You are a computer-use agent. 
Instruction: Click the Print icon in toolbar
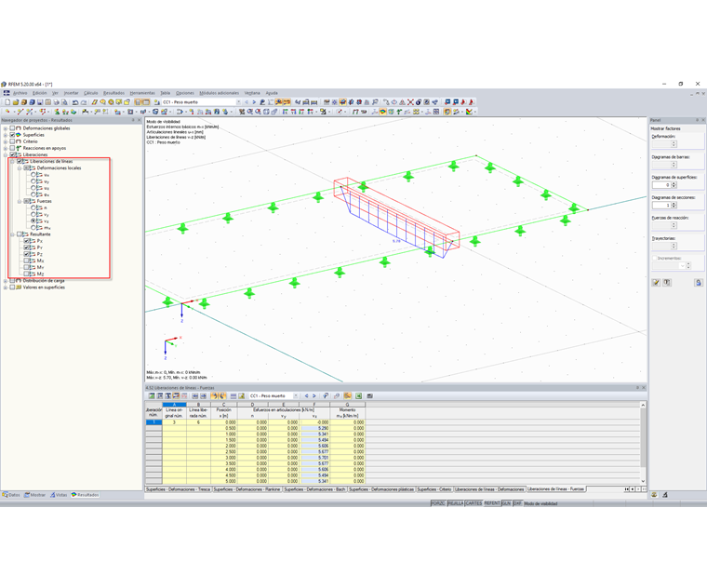tap(57, 102)
